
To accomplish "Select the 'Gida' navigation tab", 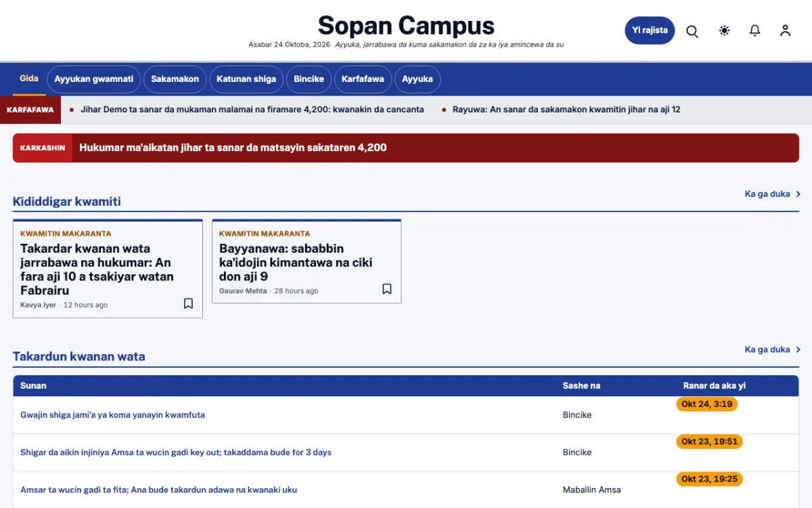I will pos(29,79).
